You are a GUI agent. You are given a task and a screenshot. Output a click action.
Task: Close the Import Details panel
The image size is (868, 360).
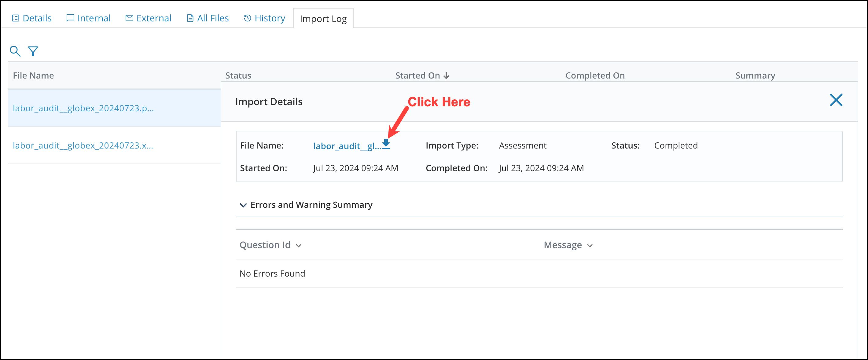click(836, 100)
